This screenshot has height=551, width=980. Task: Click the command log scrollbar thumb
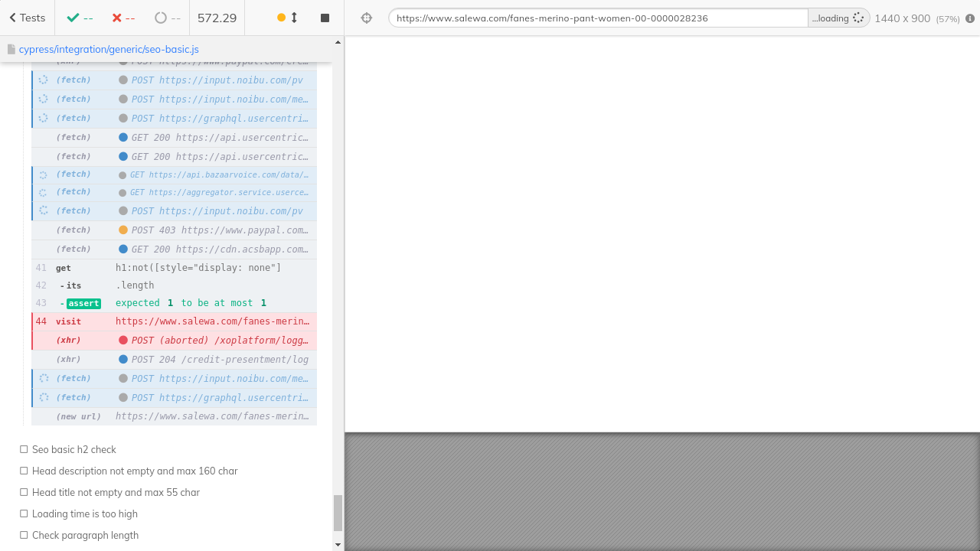click(x=338, y=513)
